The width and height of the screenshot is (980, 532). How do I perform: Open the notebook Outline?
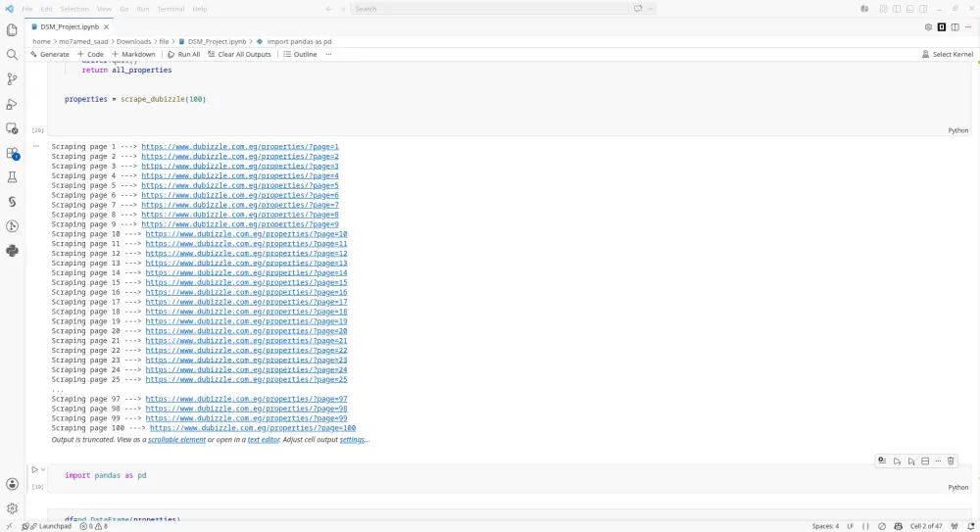[300, 55]
